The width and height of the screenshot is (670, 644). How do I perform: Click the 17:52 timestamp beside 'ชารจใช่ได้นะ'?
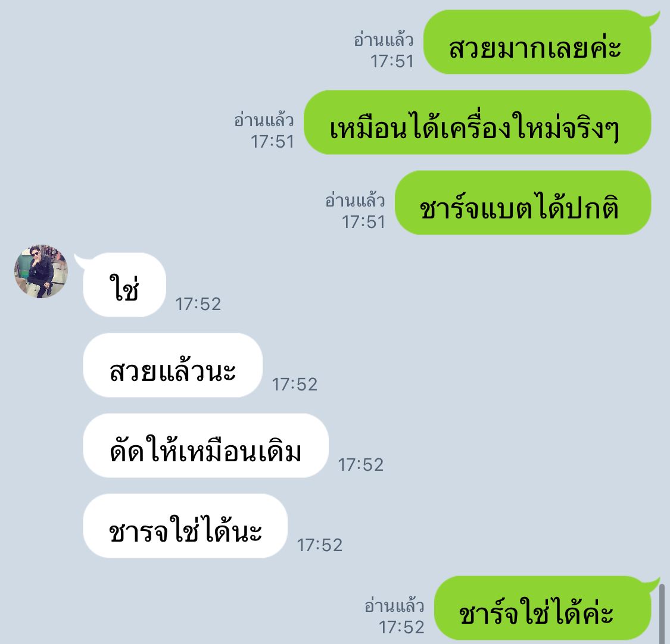(x=320, y=545)
